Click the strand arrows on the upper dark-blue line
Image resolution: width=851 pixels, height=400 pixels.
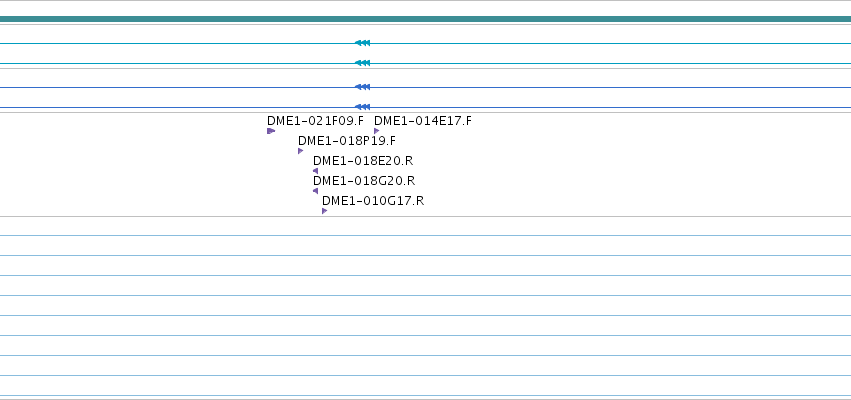[x=363, y=87]
